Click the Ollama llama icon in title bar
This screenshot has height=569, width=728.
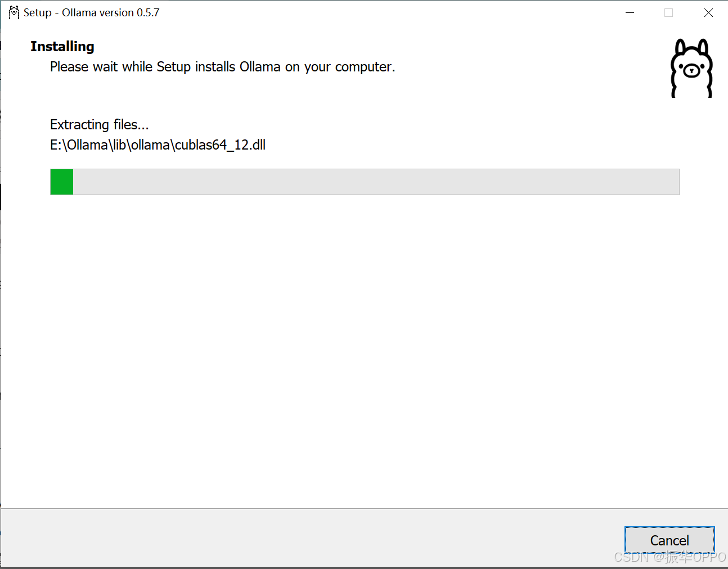[x=14, y=12]
